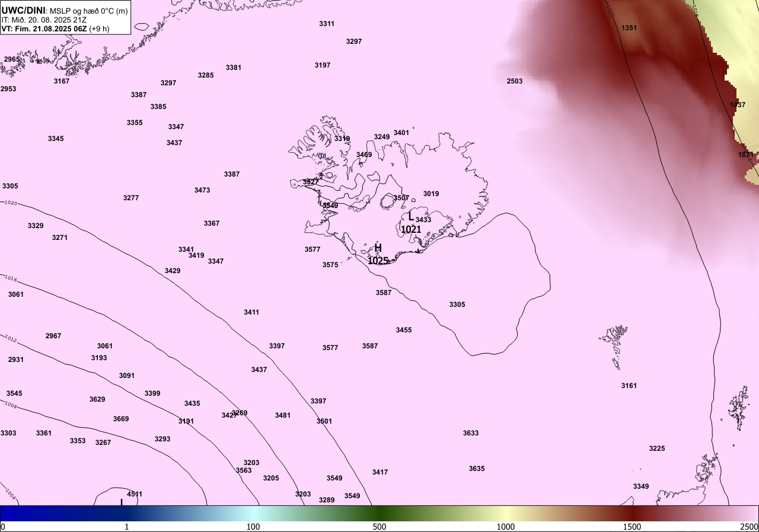This screenshot has width=759, height=532.
Task: Click the 1351 value in dark red area
Action: pos(629,28)
